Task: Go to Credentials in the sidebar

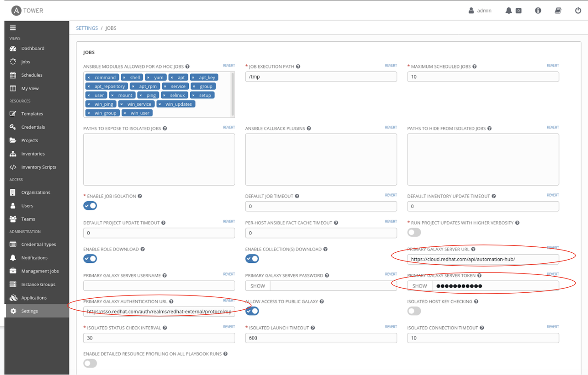Action: pos(33,127)
